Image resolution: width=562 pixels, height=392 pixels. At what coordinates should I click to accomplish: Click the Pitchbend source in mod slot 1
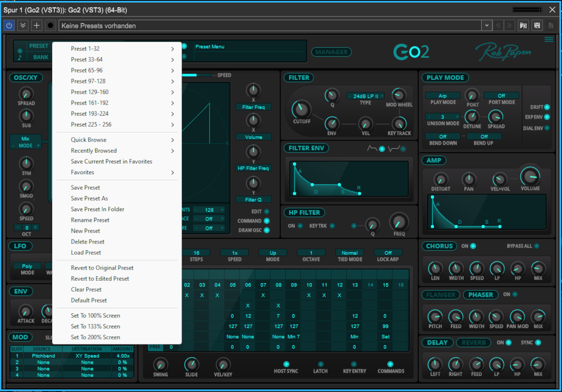tap(43, 355)
